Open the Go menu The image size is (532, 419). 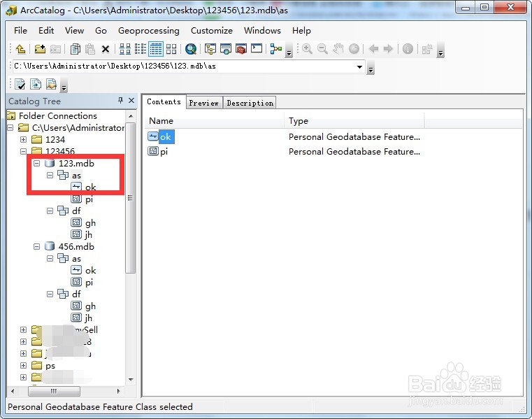click(101, 31)
